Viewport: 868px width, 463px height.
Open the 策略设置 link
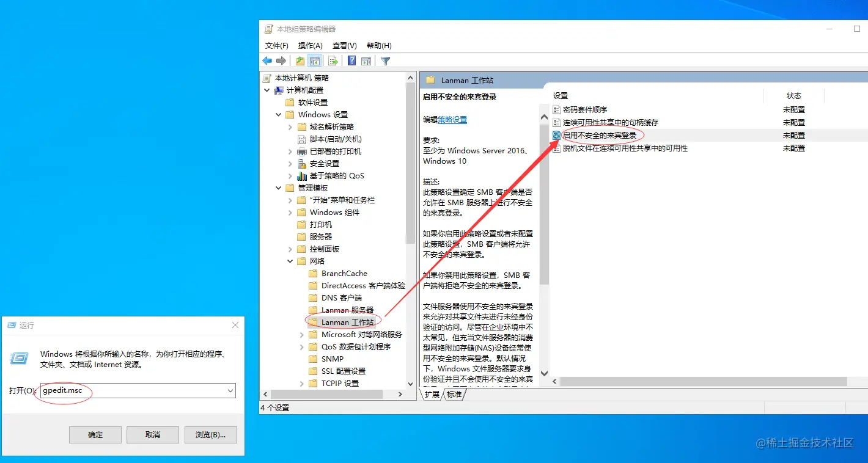click(452, 120)
